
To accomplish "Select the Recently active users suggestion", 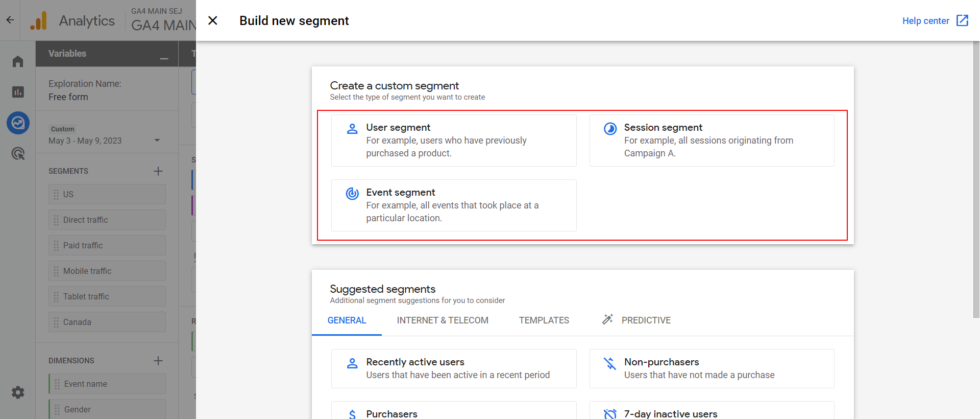I will [454, 368].
